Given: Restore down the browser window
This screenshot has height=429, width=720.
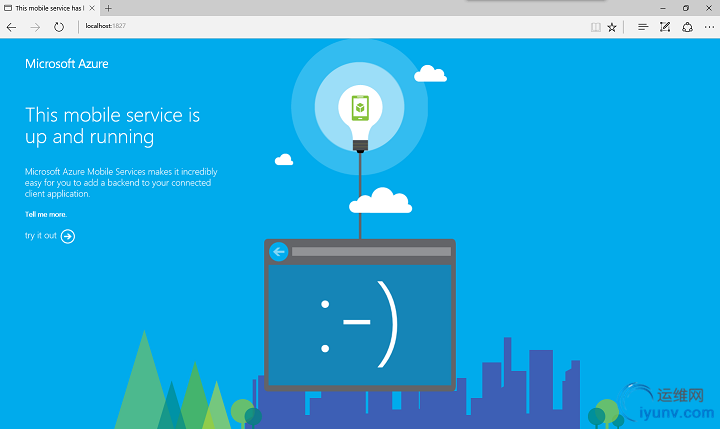Looking at the screenshot, I should pos(686,8).
